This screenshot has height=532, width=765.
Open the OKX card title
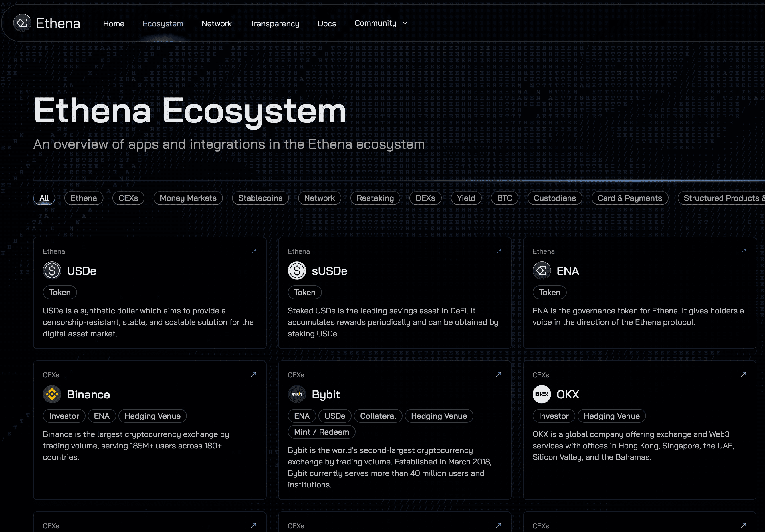click(x=568, y=394)
